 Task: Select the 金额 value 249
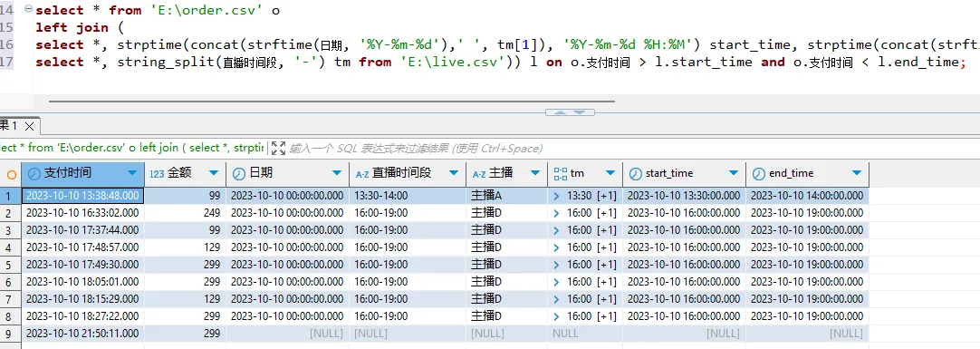point(185,213)
